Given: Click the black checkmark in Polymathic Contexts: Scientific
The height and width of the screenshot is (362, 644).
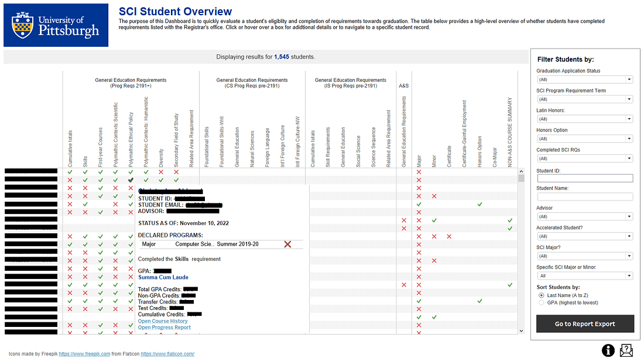Looking at the screenshot, I should click(x=129, y=180).
